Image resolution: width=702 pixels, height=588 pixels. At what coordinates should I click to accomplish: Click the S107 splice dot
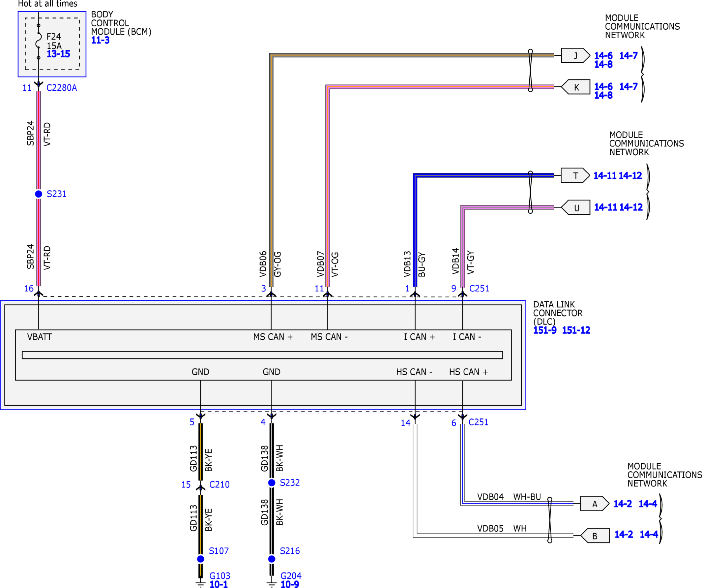point(201,559)
